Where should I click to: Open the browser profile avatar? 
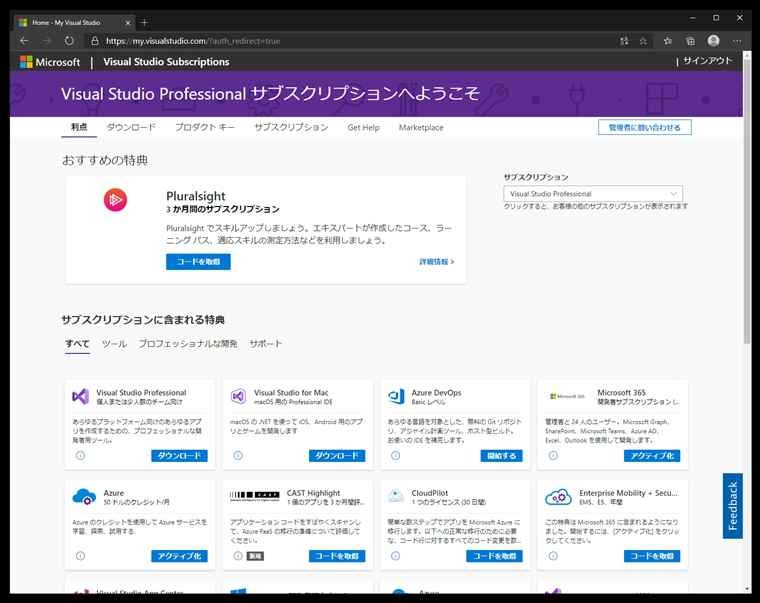coord(713,41)
